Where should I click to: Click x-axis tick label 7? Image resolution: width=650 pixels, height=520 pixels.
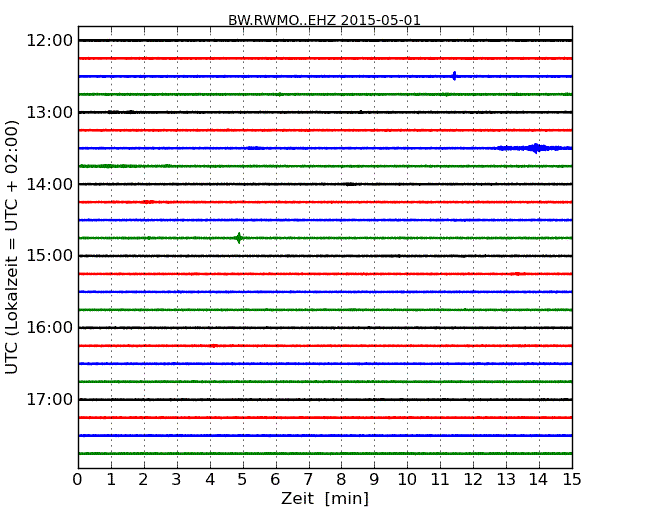point(308,480)
